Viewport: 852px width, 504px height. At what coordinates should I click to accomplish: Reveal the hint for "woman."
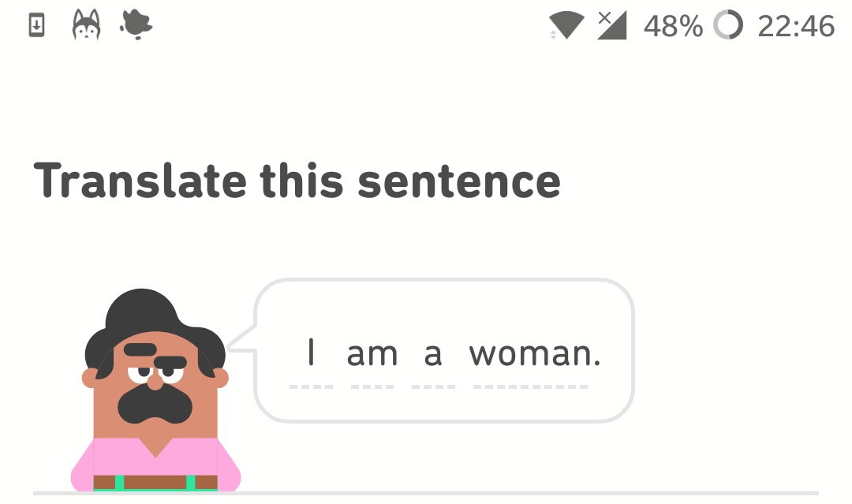[535, 354]
